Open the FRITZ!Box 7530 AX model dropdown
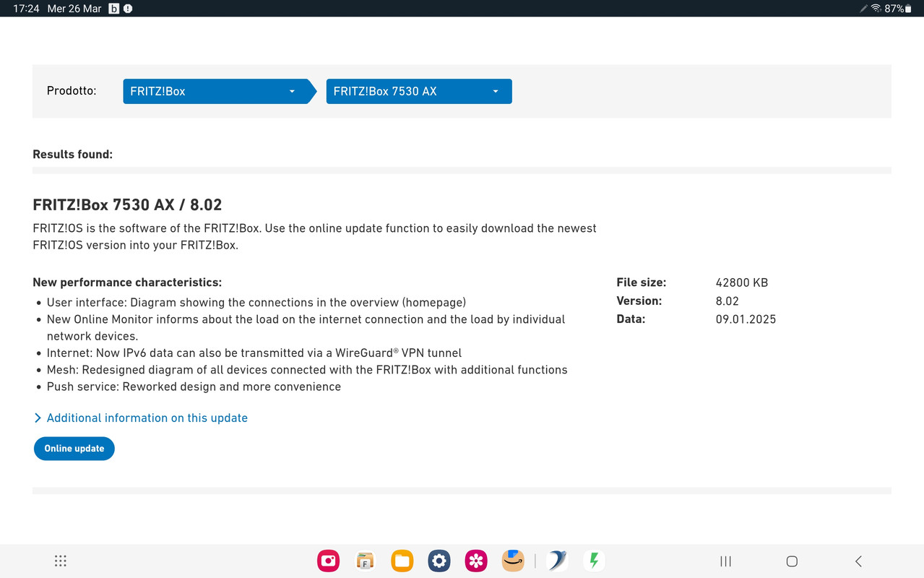The width and height of the screenshot is (924, 578). 419,91
